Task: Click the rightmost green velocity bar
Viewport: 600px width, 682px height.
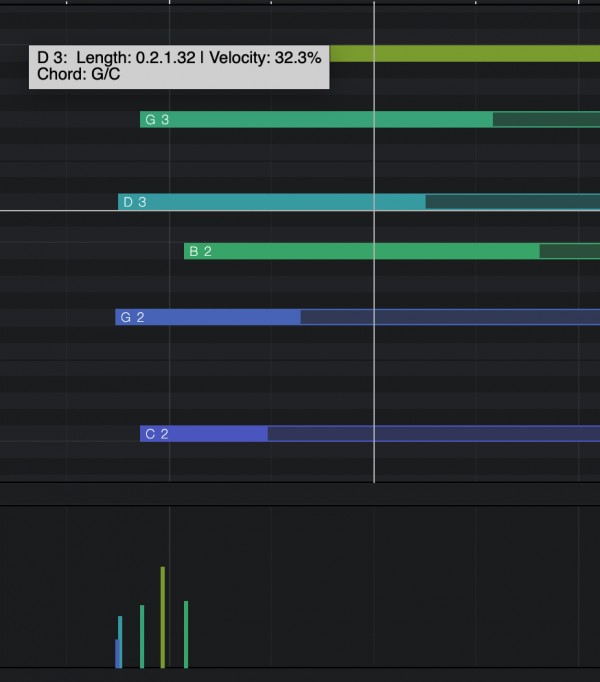Action: 186,634
